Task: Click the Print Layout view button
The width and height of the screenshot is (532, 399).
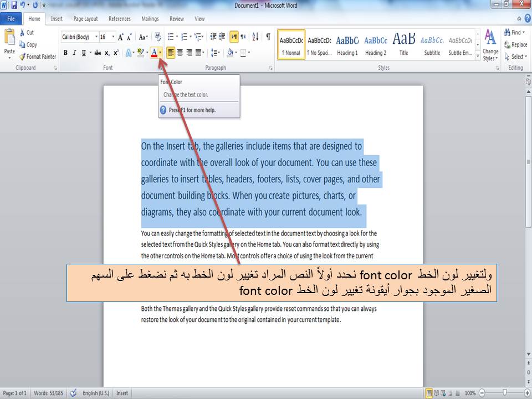Action: pos(429,393)
